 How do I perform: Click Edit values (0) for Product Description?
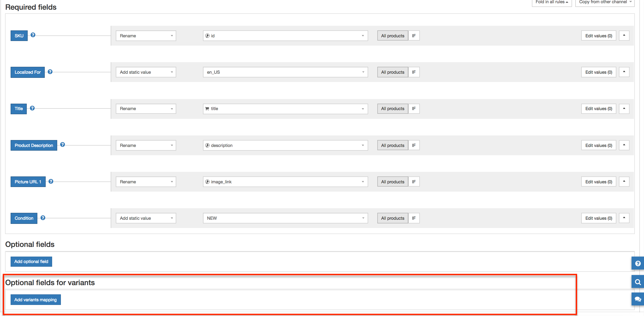[x=599, y=145]
